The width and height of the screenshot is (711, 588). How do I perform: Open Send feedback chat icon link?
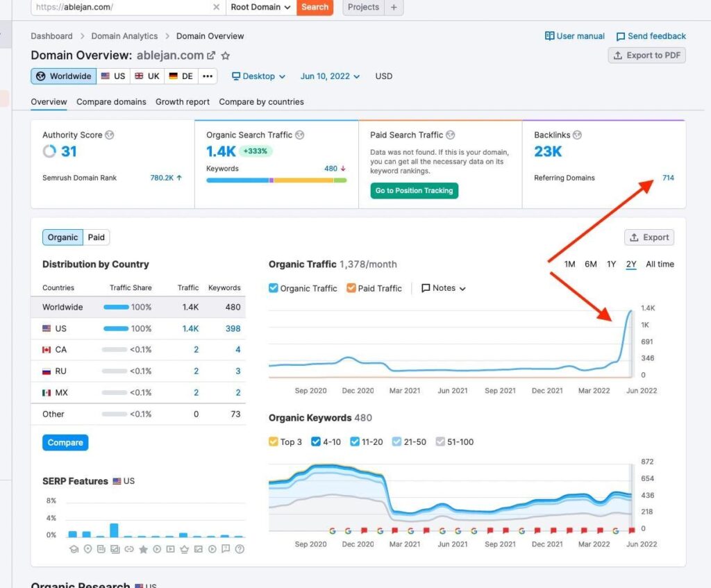651,36
